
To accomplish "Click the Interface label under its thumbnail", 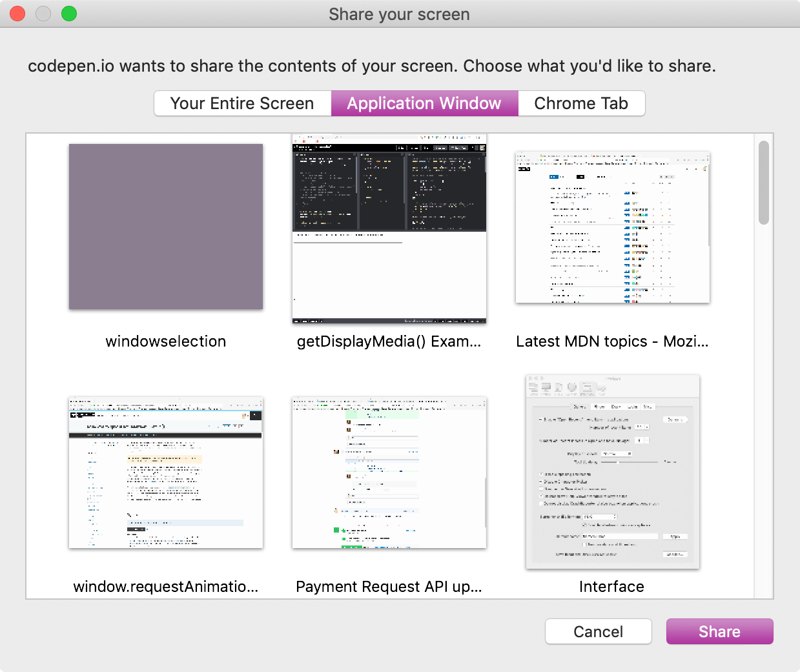I will (x=611, y=587).
